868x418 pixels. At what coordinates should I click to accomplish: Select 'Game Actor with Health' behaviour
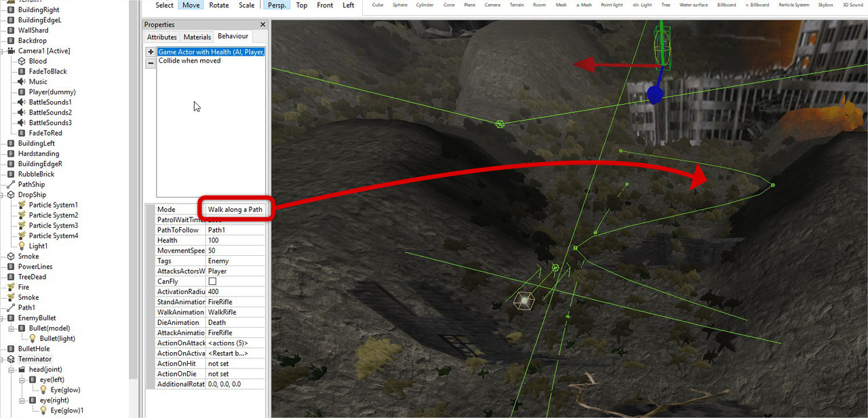(x=211, y=52)
